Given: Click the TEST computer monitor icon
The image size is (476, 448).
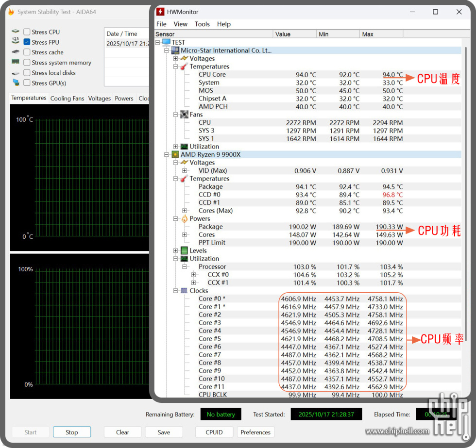Looking at the screenshot, I should 166,42.
